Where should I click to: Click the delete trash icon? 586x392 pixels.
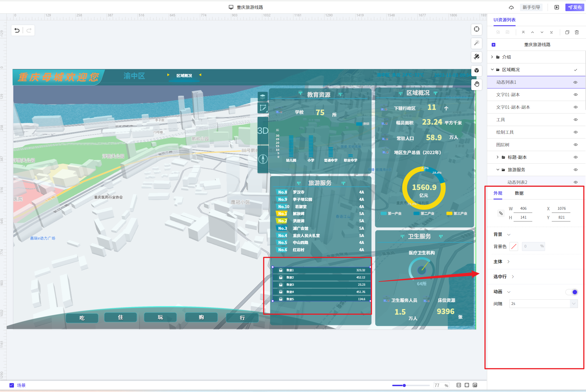577,32
